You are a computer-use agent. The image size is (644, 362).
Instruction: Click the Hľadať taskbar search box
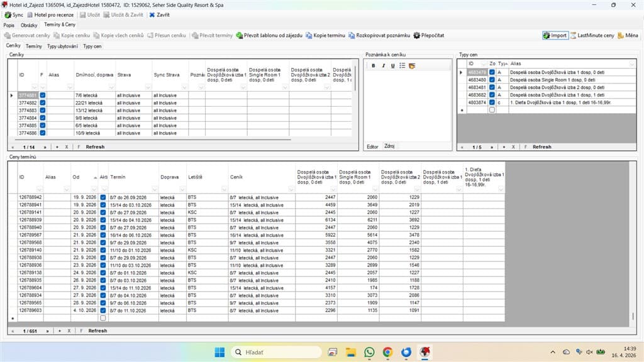[276, 352]
